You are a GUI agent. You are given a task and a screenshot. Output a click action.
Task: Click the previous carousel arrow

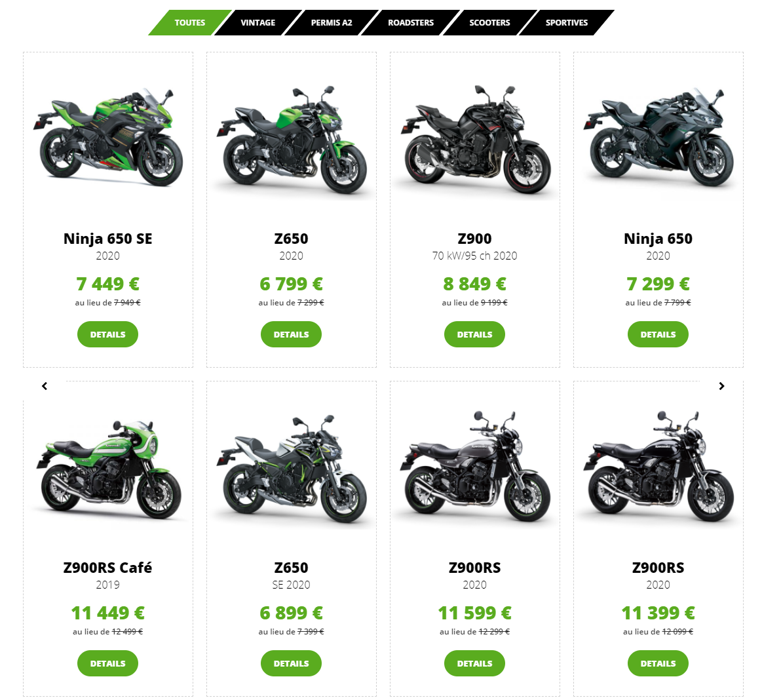[x=45, y=386]
